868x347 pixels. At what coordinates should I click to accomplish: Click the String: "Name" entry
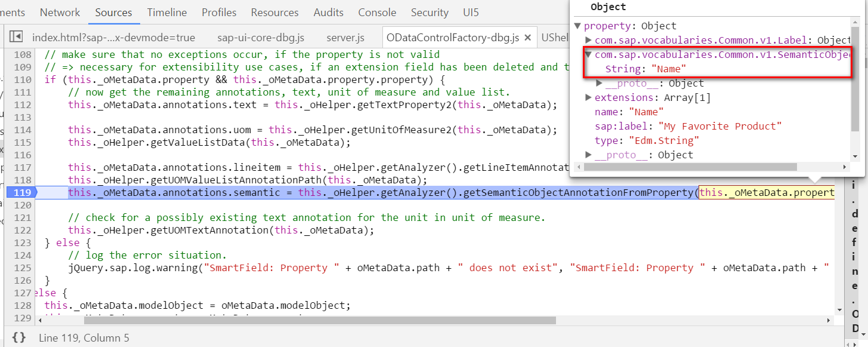pyautogui.click(x=646, y=69)
